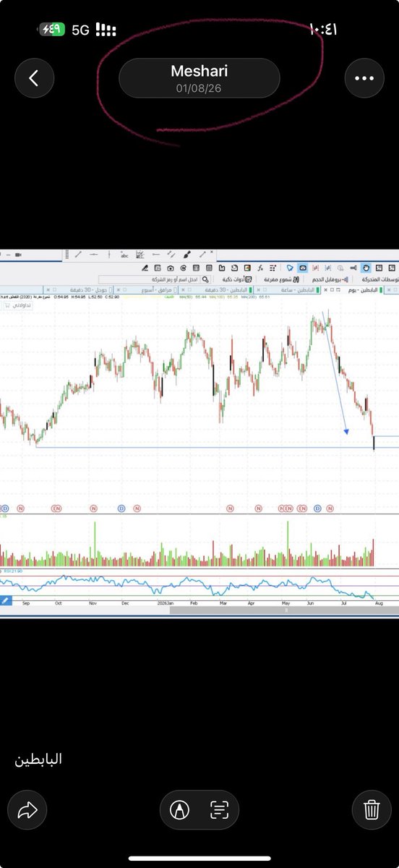Click the hand pan tool icon

[x=366, y=268]
